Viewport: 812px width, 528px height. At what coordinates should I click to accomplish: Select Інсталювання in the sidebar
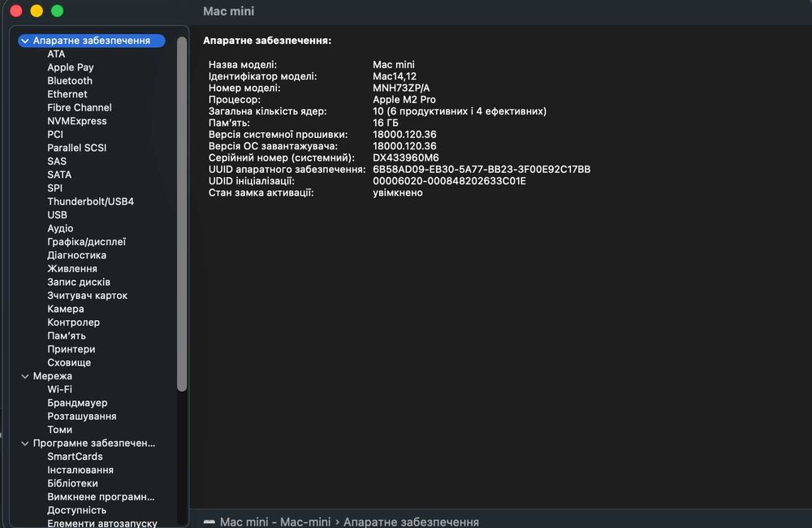(80, 470)
